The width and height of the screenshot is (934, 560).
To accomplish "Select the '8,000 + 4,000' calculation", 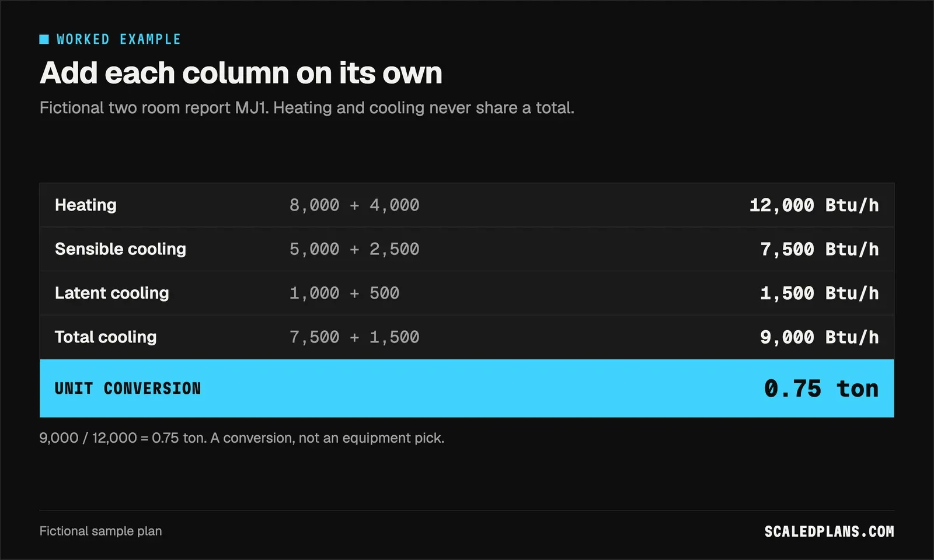I will point(354,205).
